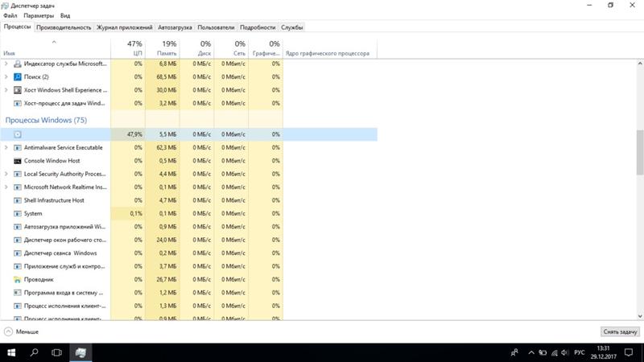
Task: Click the Хост Windows Shell Experience icon
Action: click(x=17, y=90)
